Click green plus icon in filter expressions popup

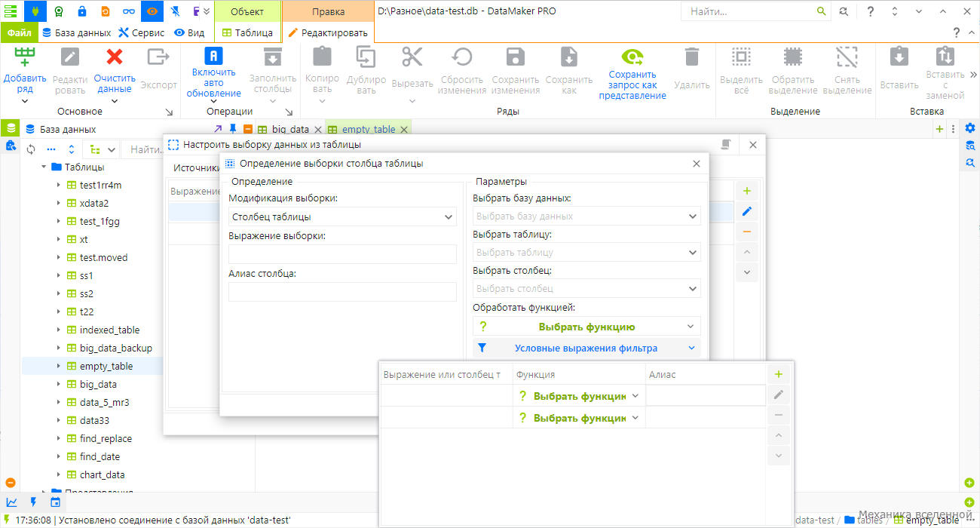pyautogui.click(x=779, y=374)
